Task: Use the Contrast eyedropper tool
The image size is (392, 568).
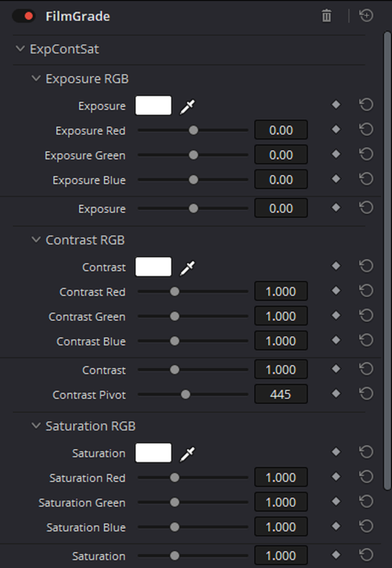Action: coord(187,268)
